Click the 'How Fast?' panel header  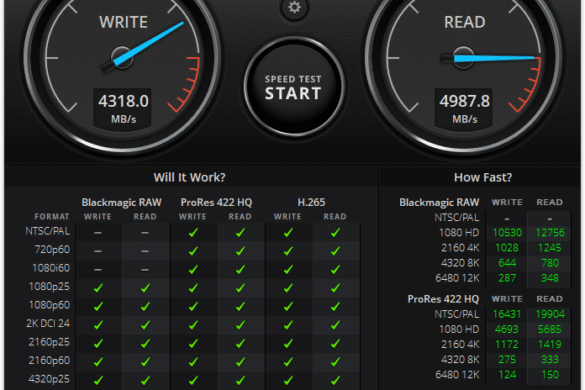point(483,177)
